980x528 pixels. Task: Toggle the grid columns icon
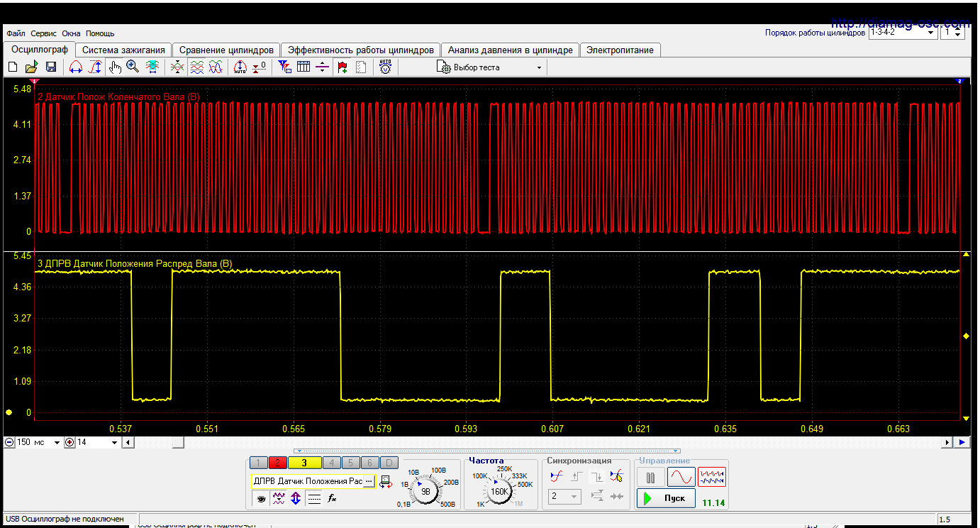[304, 67]
